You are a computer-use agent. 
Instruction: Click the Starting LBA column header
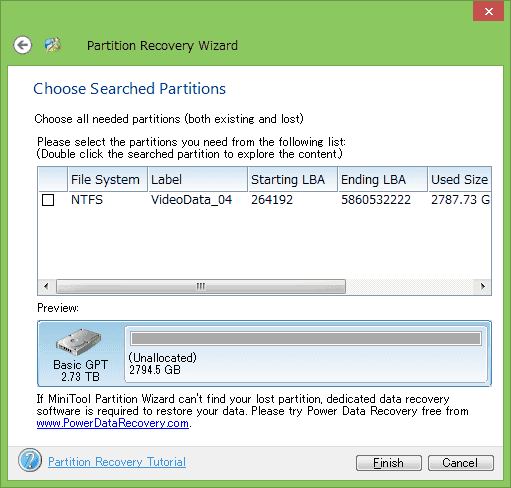pos(293,179)
